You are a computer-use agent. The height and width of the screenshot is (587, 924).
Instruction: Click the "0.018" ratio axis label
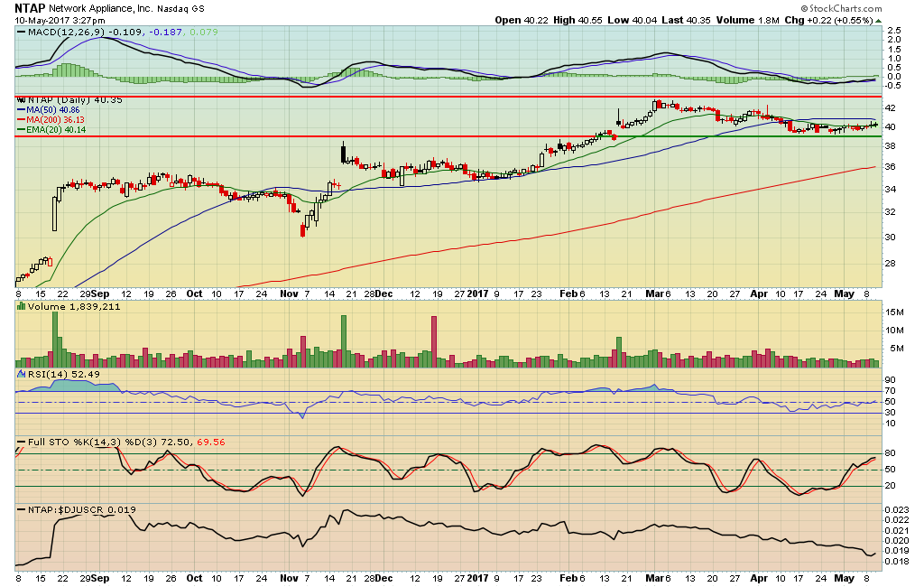896,562
